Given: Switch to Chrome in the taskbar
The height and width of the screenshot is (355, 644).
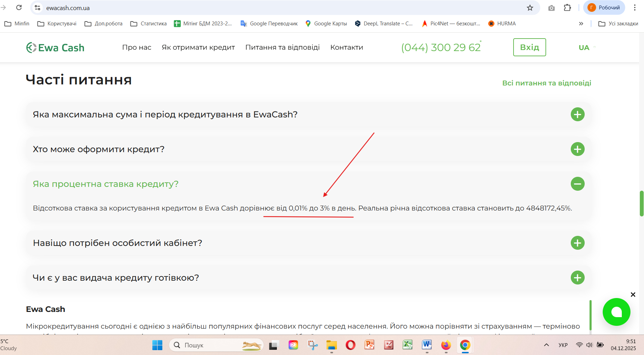Looking at the screenshot, I should click(x=465, y=345).
